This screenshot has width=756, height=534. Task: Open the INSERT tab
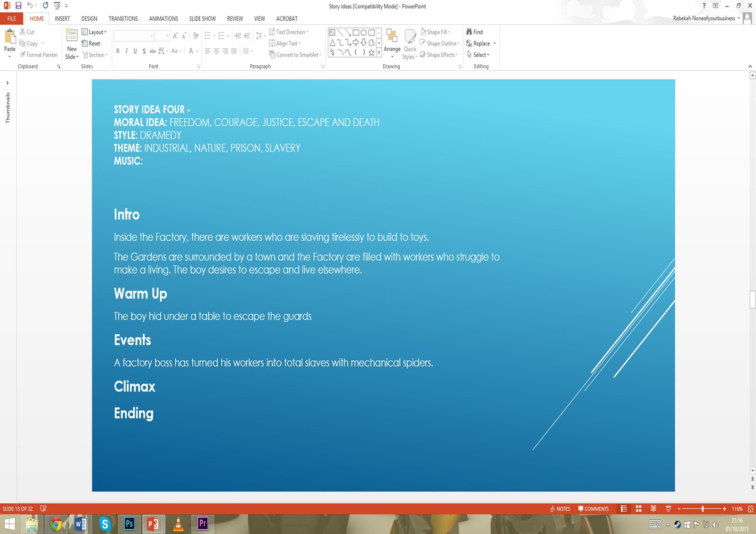point(62,18)
